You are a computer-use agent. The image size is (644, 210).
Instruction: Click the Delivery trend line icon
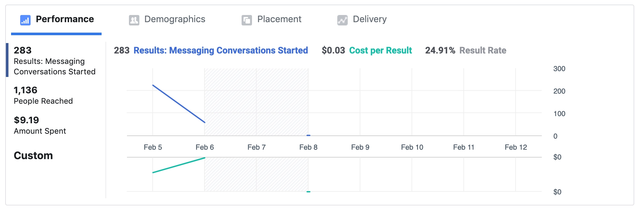click(x=343, y=20)
